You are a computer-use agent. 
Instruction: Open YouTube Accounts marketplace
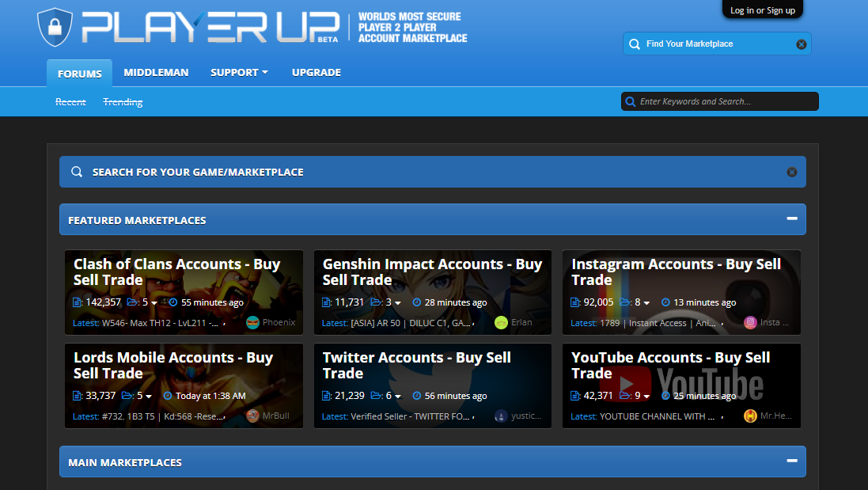(x=670, y=366)
